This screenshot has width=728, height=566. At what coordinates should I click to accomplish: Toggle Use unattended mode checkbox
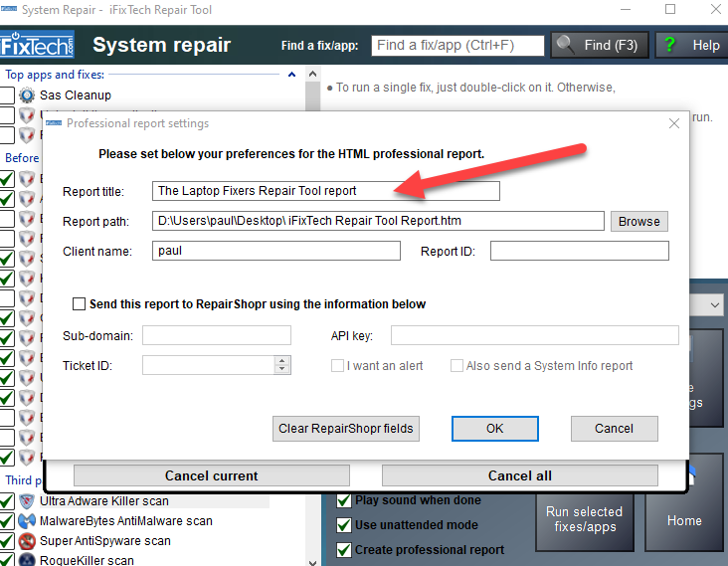point(343,525)
